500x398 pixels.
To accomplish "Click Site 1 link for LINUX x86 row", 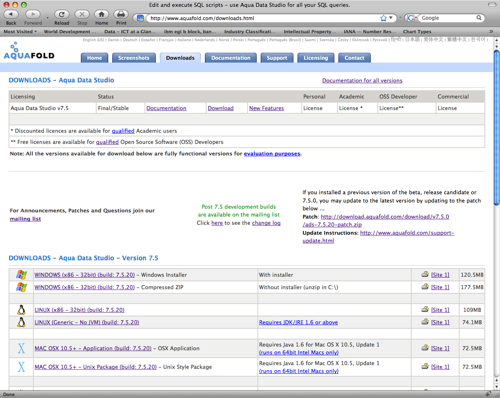I will (440, 310).
